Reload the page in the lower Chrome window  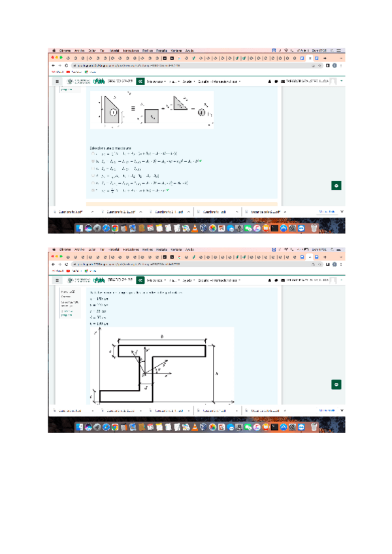[66, 265]
